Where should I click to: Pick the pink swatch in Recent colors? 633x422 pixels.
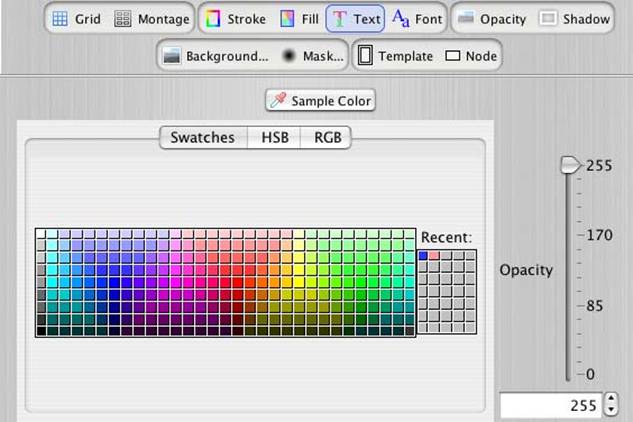tap(434, 255)
